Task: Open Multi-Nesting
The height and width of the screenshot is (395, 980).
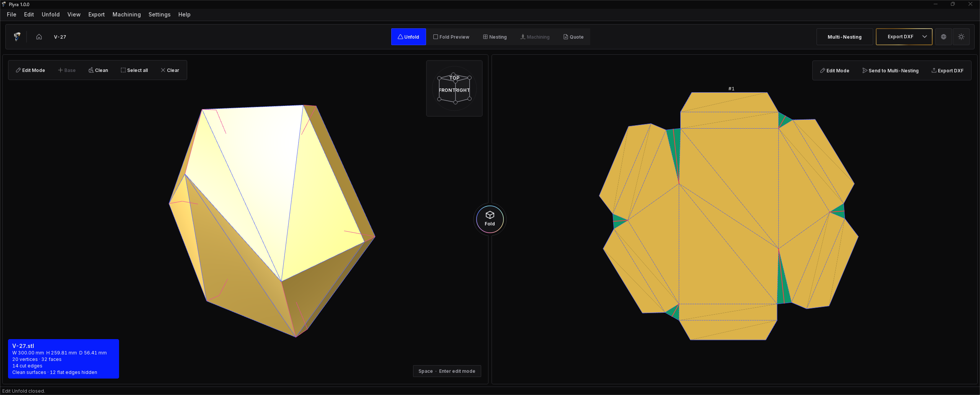Action: (x=844, y=37)
